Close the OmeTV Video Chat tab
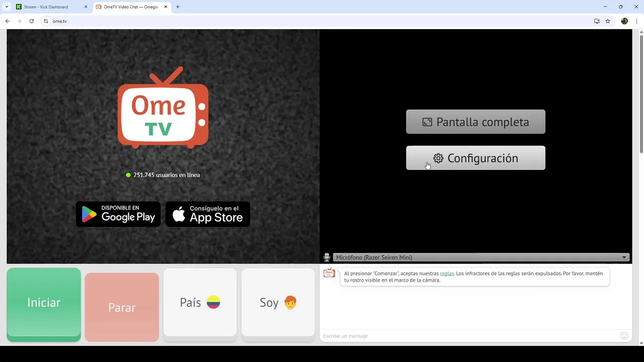 click(x=166, y=7)
